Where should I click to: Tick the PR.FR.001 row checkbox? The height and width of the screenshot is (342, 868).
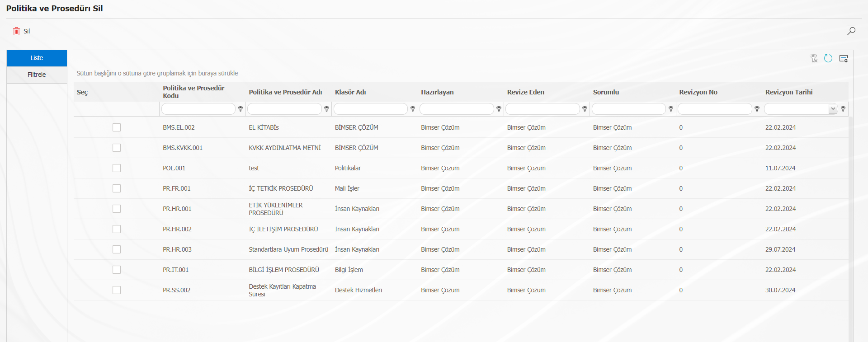tap(117, 188)
